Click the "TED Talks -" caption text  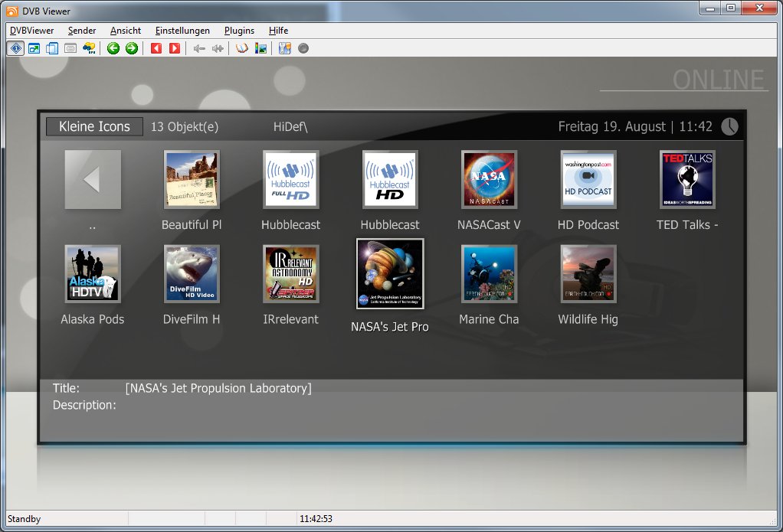[687, 225]
